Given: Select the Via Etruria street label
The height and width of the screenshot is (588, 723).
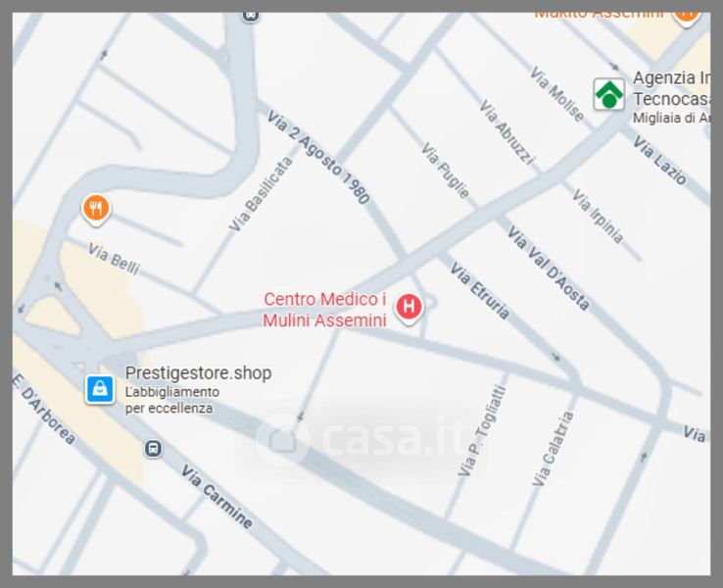Looking at the screenshot, I should 480,290.
